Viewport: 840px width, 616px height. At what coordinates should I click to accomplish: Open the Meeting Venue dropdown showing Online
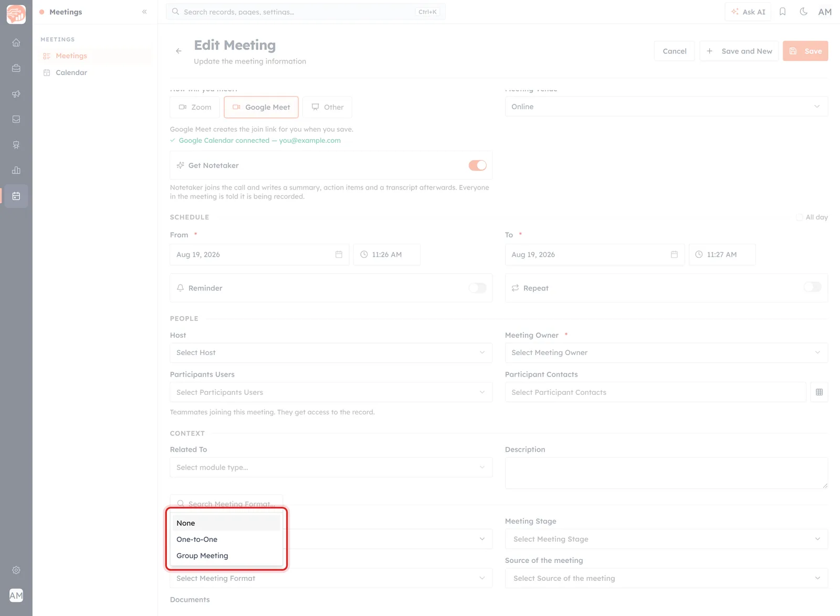tap(666, 107)
